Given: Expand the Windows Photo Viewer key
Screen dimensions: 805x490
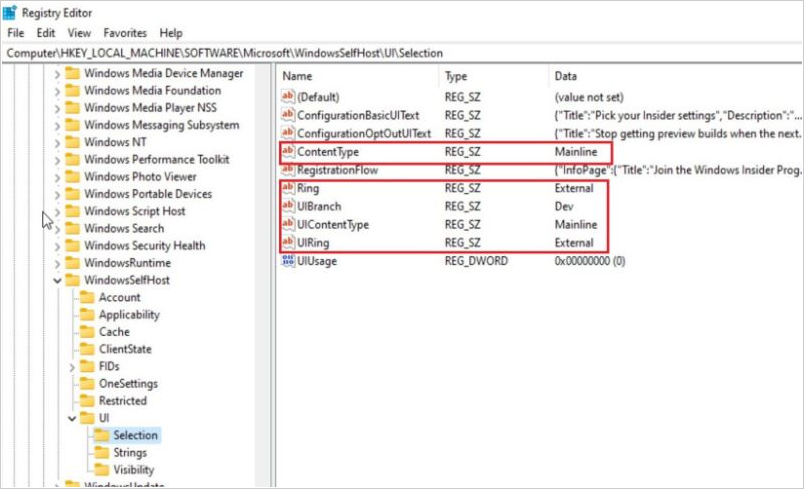Looking at the screenshot, I should [x=57, y=177].
